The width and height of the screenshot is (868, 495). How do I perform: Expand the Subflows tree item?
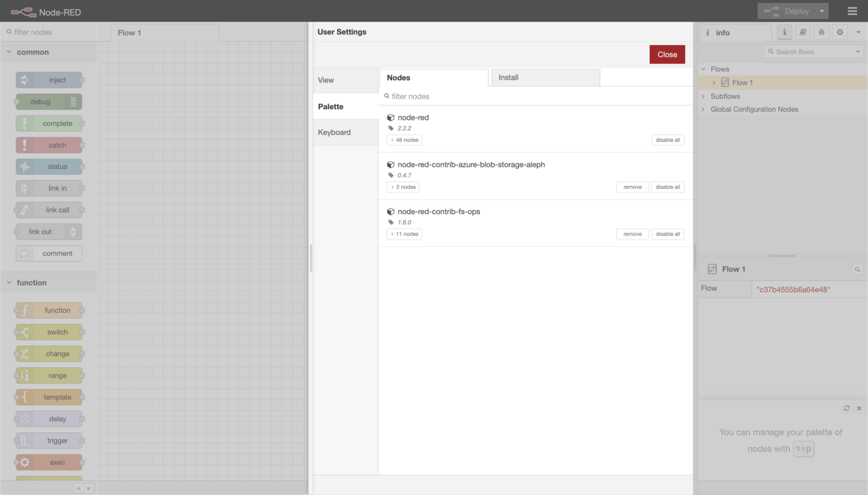[704, 96]
